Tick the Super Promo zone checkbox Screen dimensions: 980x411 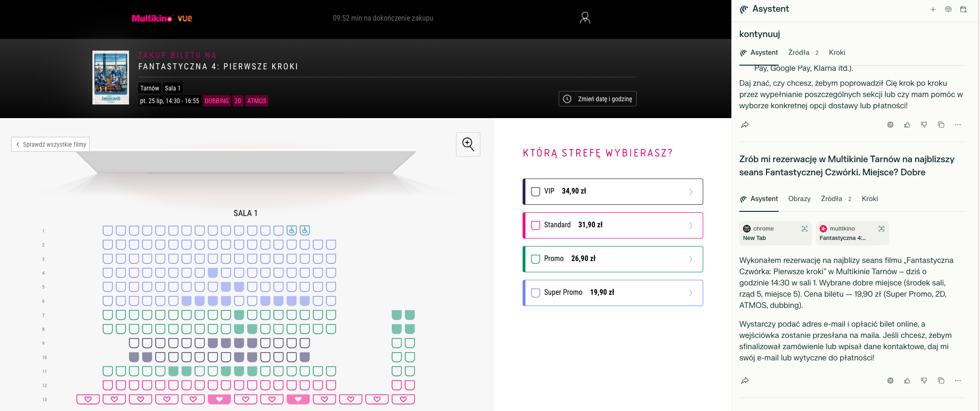[x=536, y=292]
